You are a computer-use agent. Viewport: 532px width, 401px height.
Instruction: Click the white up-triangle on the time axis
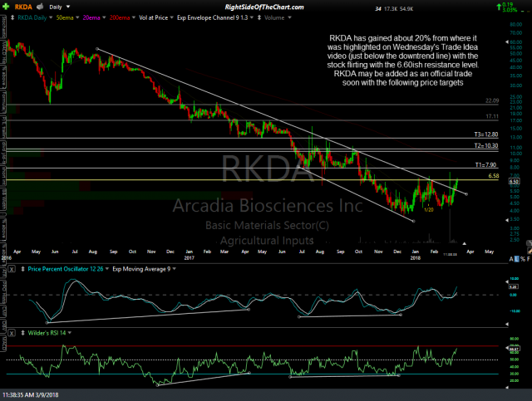click(464, 243)
